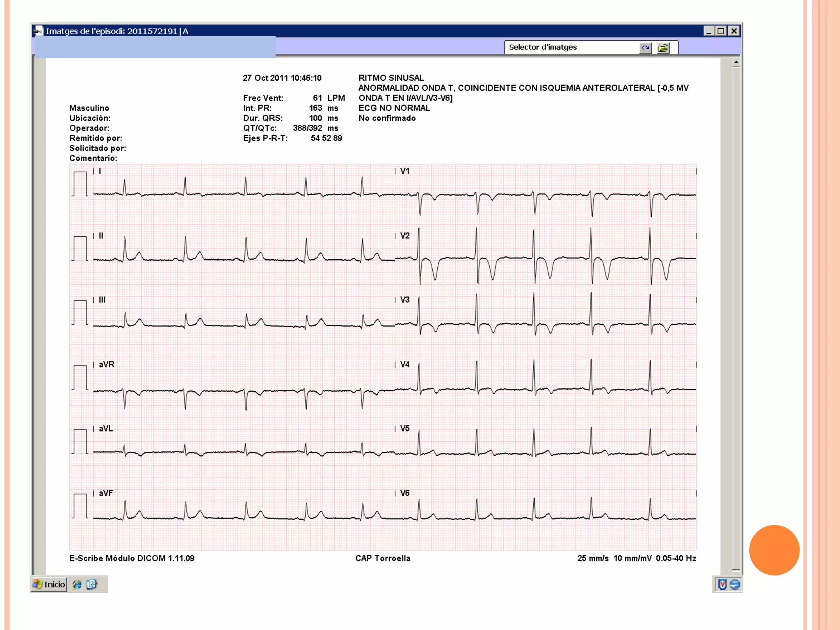Click the 'ANORMALIDAD ONDA T' interpretation line
Image resolution: width=840 pixels, height=630 pixels.
click(x=523, y=88)
